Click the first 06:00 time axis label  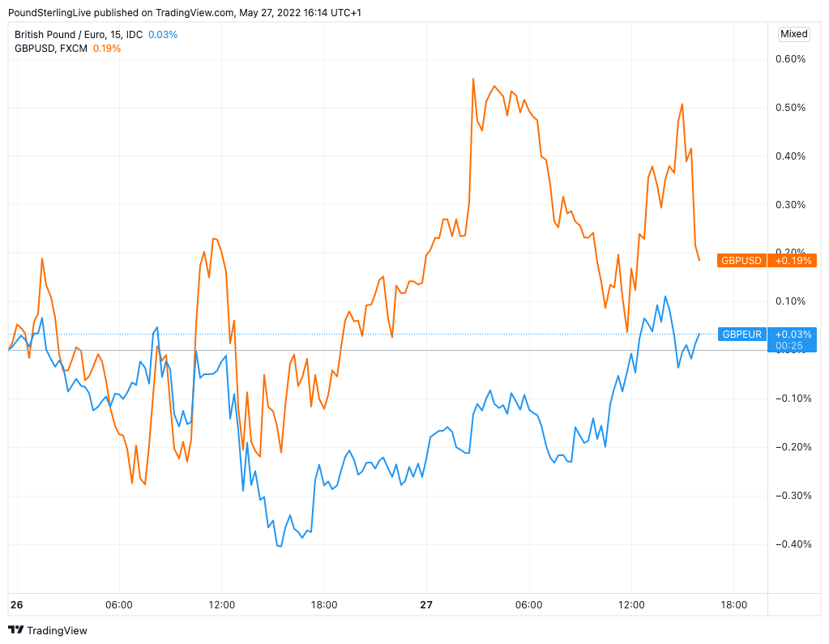pyautogui.click(x=119, y=605)
